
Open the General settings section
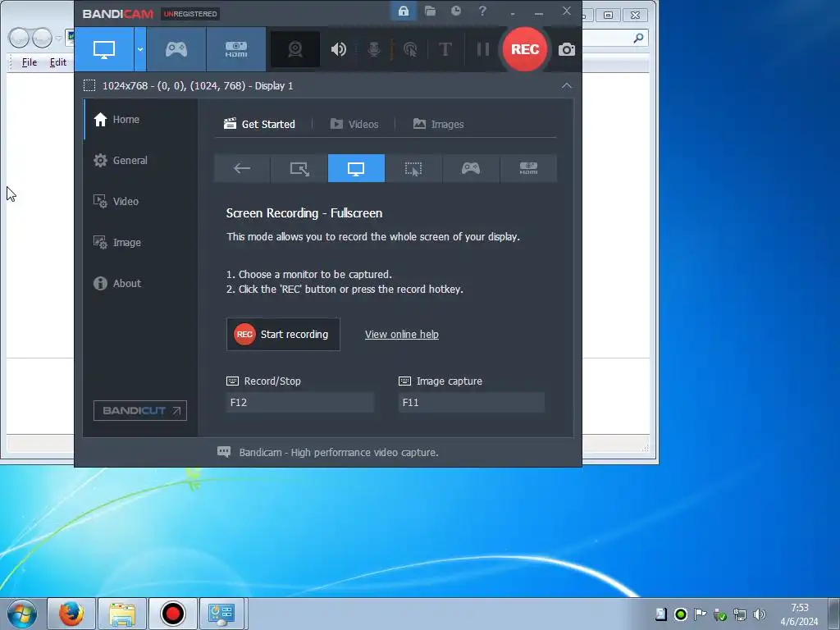pos(141,160)
